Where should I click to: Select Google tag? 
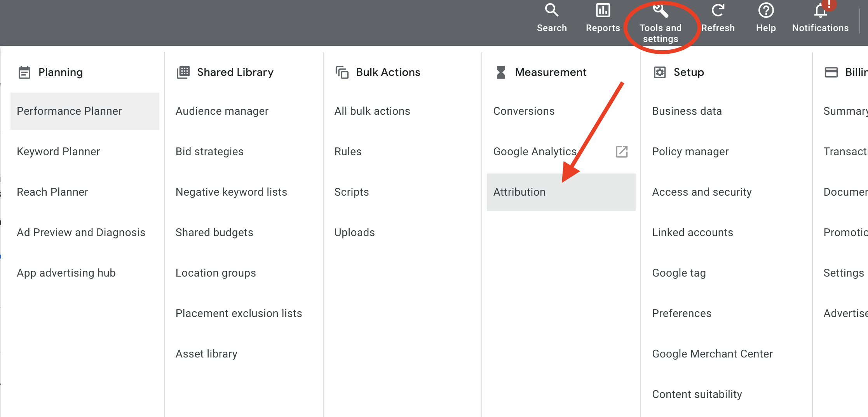point(679,273)
